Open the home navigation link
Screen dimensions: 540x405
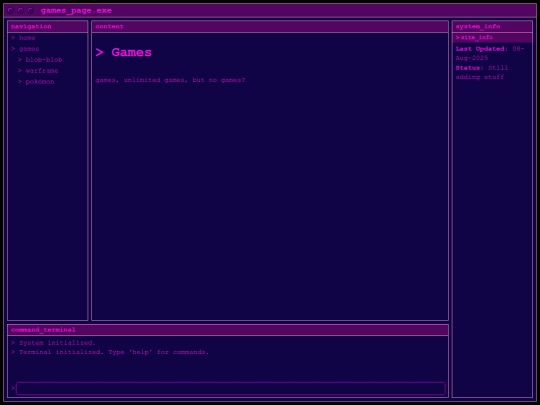click(27, 38)
